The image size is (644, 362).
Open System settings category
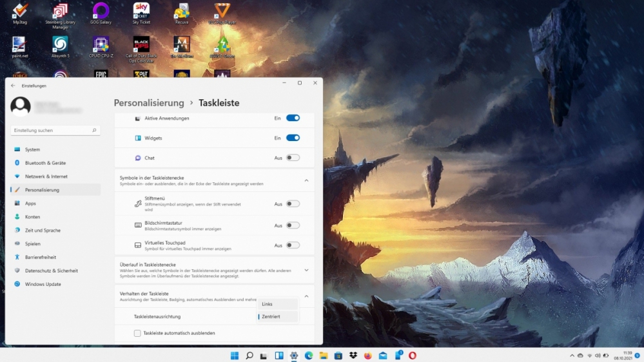pyautogui.click(x=55, y=149)
